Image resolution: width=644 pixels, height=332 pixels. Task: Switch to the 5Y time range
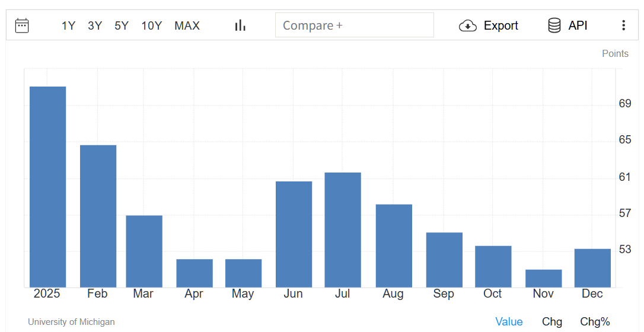click(122, 25)
